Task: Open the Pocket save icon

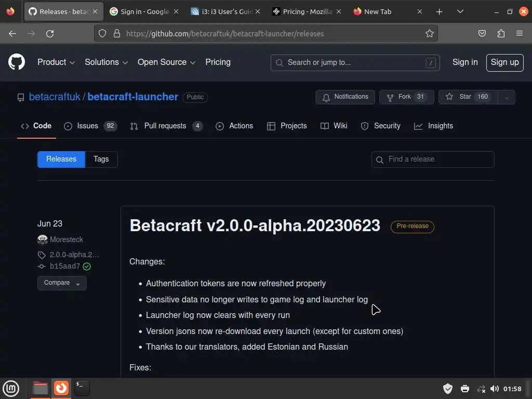Action: [x=482, y=33]
